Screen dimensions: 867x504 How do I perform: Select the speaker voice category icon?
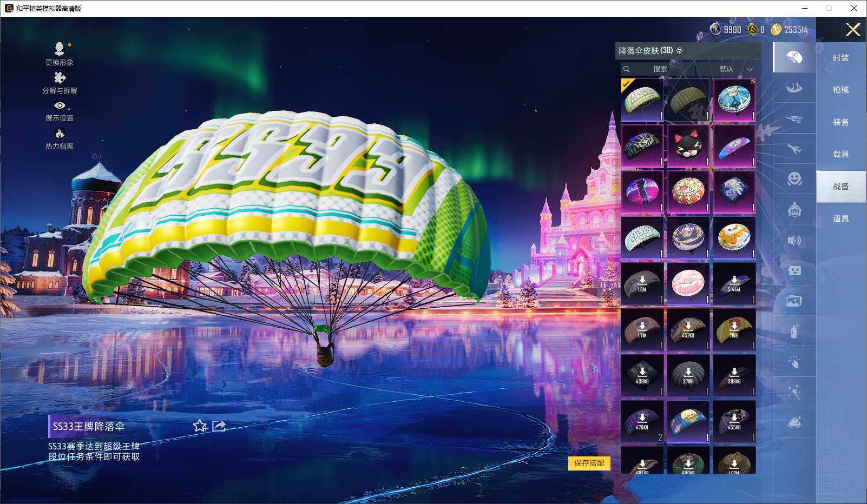[794, 240]
